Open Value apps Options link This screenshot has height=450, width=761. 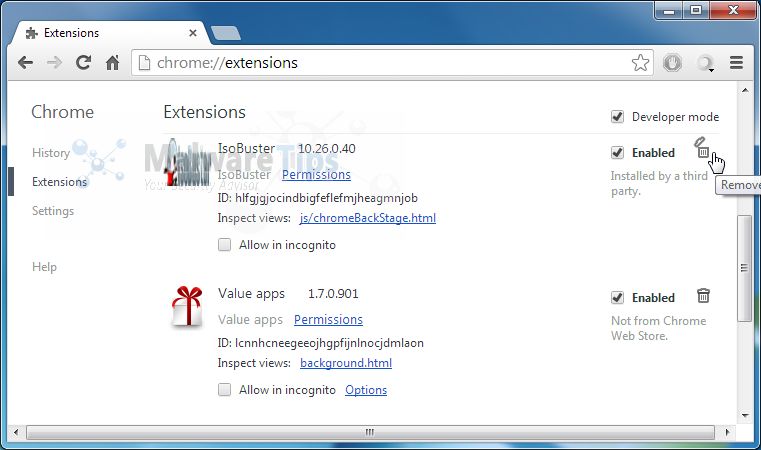[366, 390]
